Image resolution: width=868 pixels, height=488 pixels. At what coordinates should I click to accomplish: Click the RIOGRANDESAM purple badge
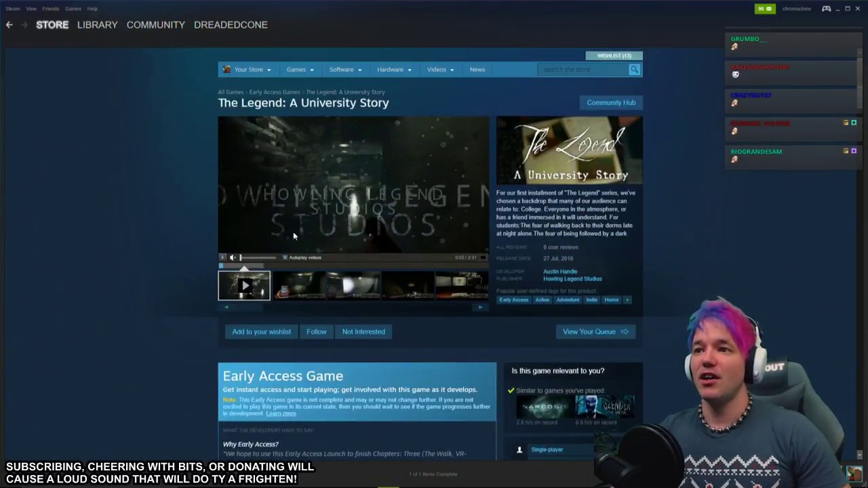854,151
